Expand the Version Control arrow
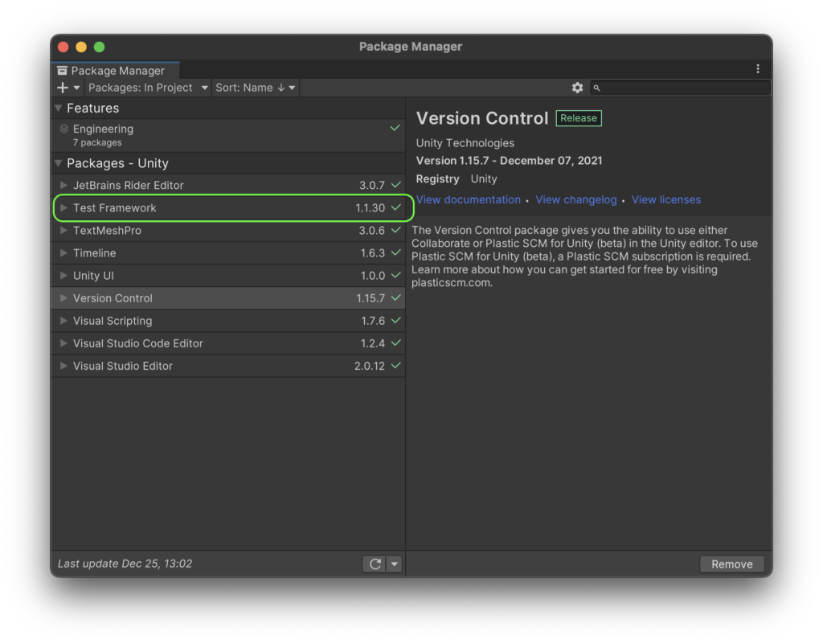This screenshot has width=823, height=644. point(63,298)
